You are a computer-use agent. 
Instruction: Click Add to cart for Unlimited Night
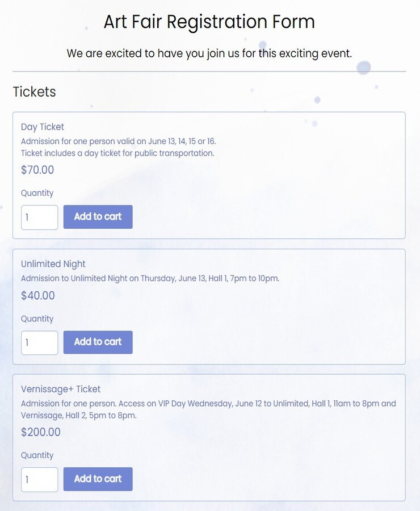[98, 341]
